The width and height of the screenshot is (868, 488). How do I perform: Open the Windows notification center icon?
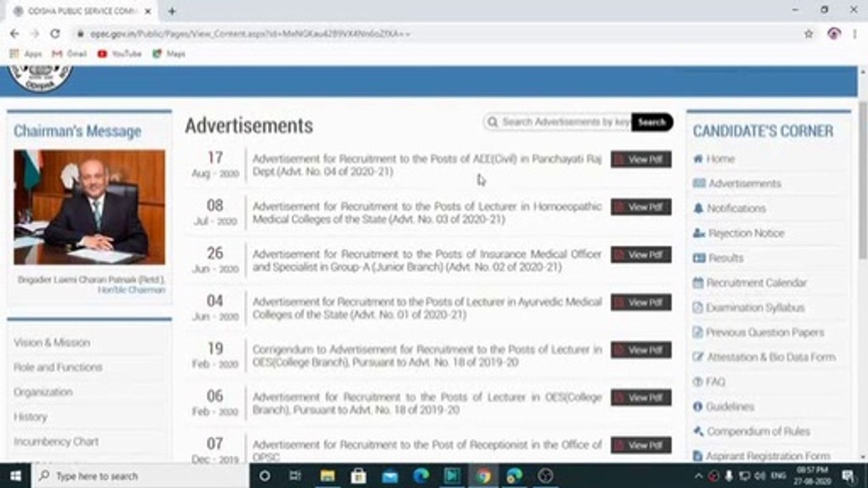point(848,476)
